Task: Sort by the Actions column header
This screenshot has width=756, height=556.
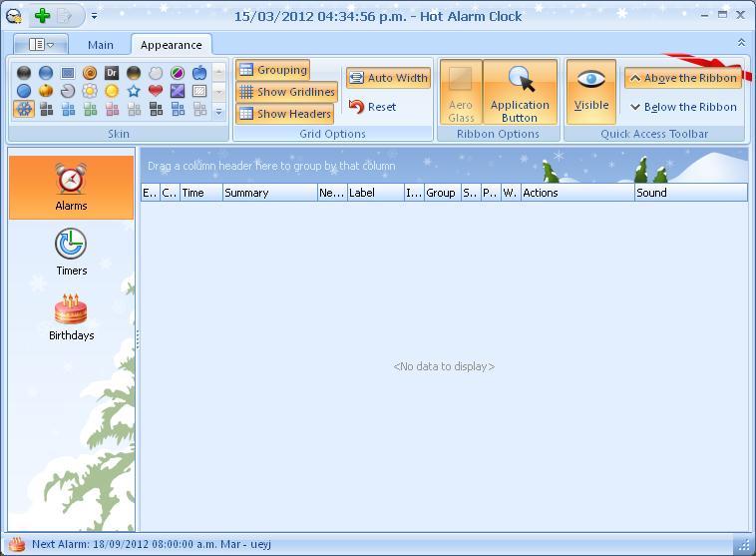Action: (x=577, y=193)
